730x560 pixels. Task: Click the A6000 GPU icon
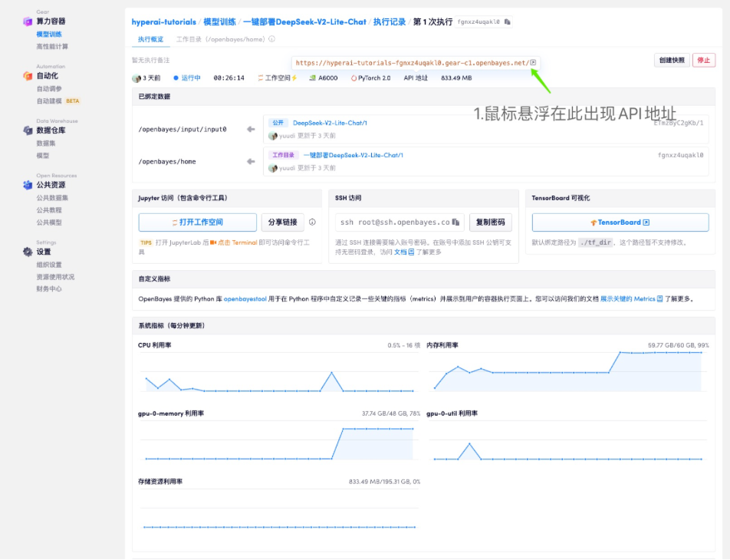click(312, 77)
